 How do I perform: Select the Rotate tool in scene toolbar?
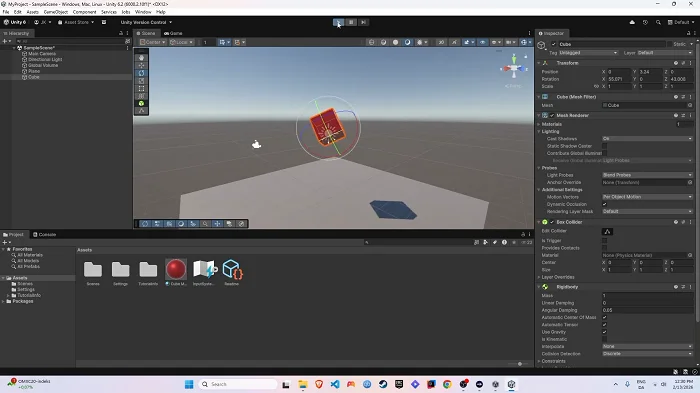pos(142,73)
